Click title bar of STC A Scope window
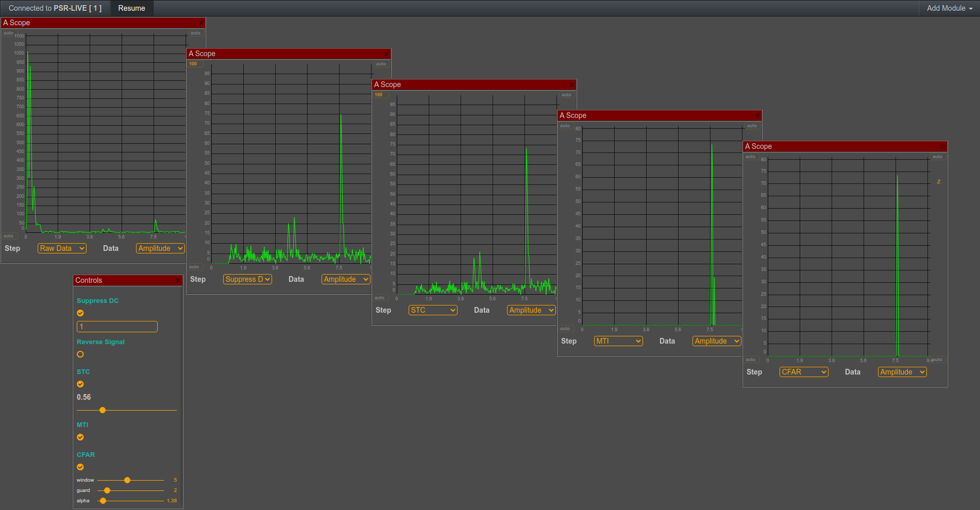The image size is (980, 510). (474, 84)
